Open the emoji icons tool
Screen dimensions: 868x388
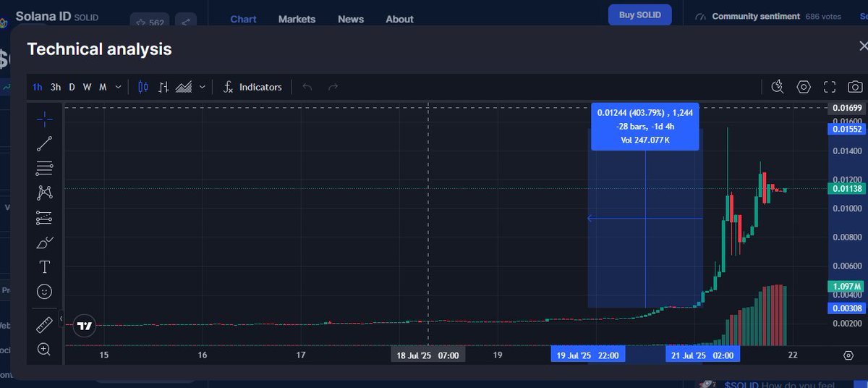44,292
